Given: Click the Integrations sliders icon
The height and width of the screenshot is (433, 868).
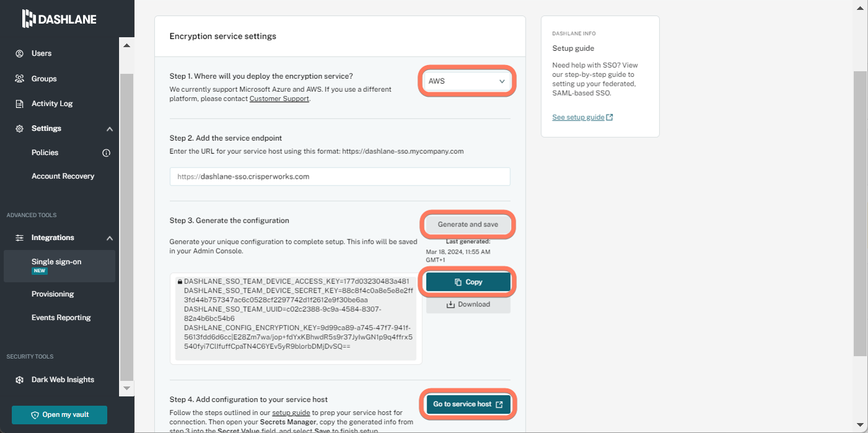Looking at the screenshot, I should [x=19, y=238].
